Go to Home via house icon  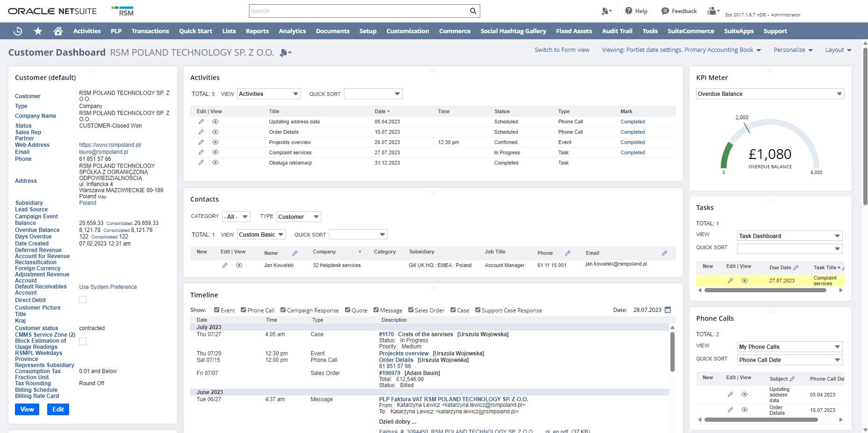(x=58, y=31)
